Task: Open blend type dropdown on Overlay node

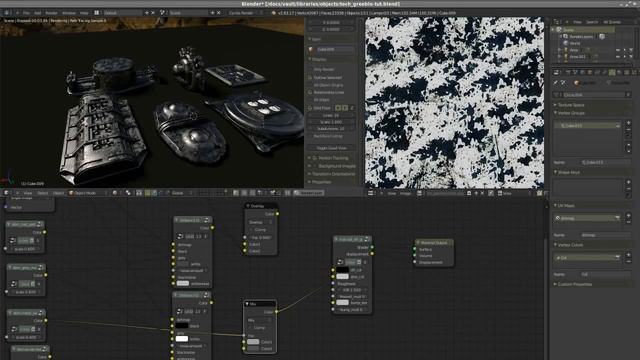Action: coord(260,222)
